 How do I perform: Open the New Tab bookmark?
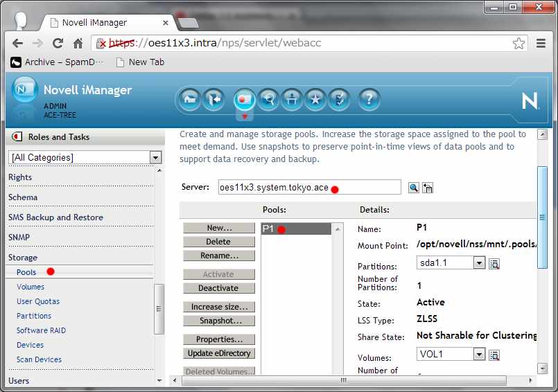coord(141,62)
